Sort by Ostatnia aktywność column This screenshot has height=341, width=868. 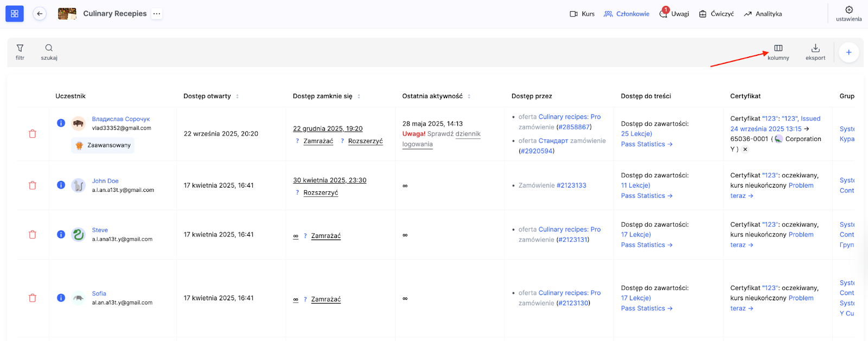(469, 96)
